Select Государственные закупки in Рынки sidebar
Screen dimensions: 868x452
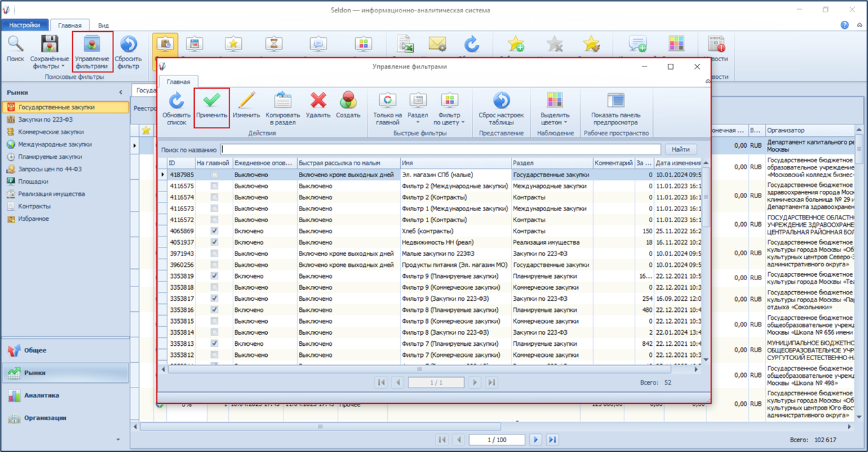pos(65,107)
